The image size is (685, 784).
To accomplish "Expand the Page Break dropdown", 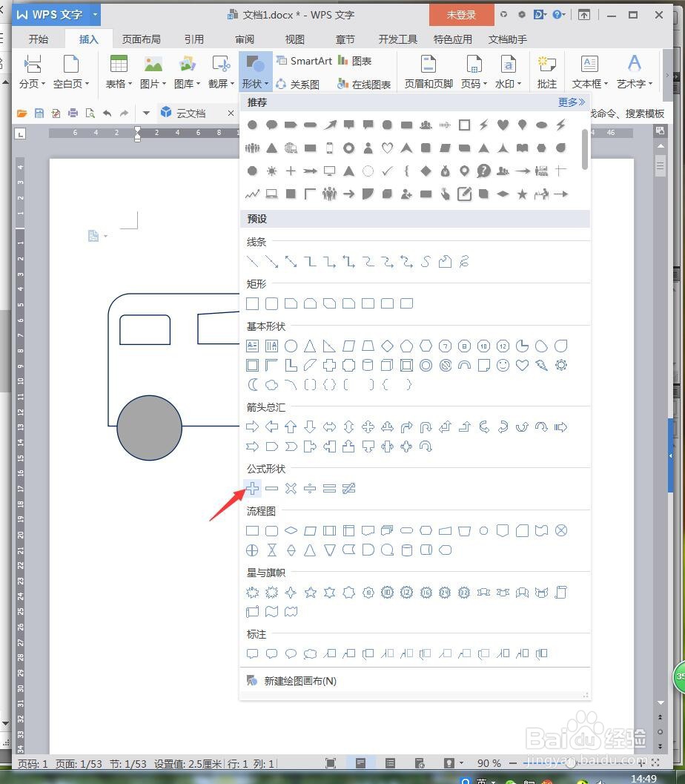I will coord(32,84).
